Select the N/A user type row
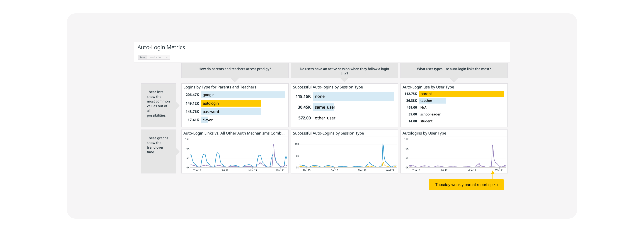 pos(454,107)
